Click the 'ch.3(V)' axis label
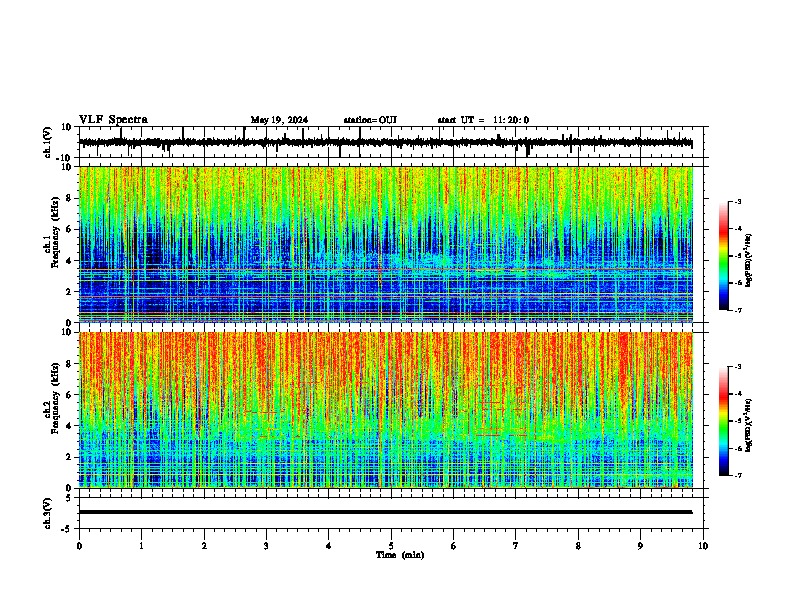The image size is (792, 612). pyautogui.click(x=48, y=513)
